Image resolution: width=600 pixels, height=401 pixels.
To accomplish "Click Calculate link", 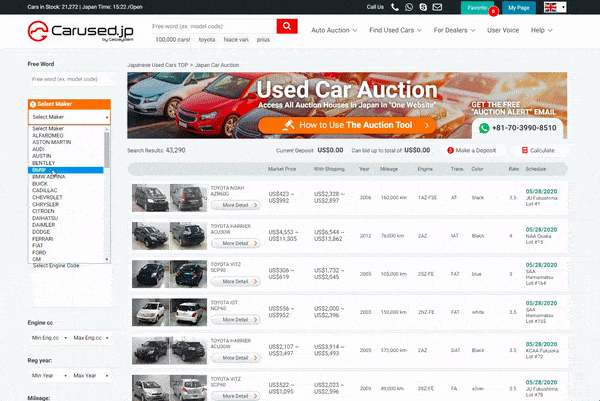I will click(x=539, y=150).
